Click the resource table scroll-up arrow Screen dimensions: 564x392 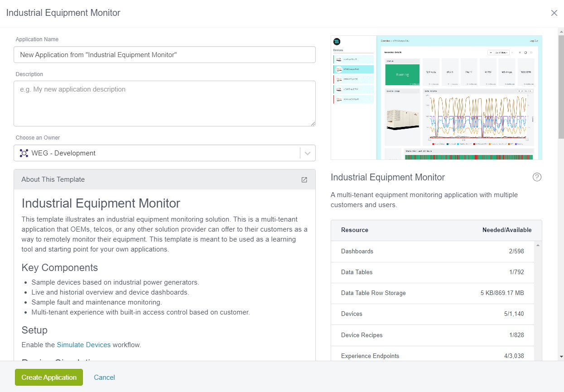coord(538,245)
